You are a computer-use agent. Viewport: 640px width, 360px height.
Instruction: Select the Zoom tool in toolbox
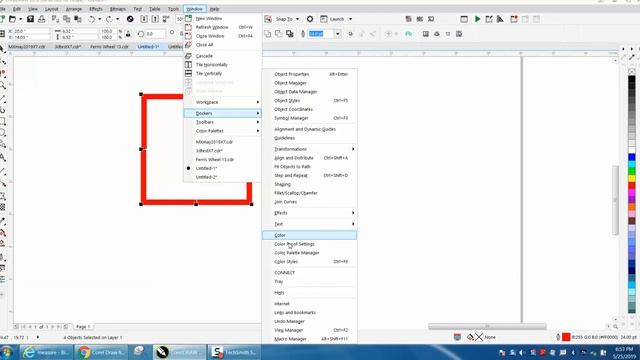pyautogui.click(x=3, y=86)
